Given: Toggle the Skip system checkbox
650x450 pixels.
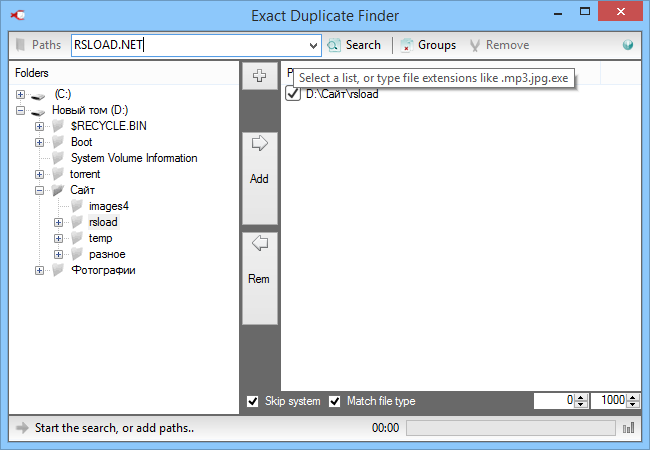Looking at the screenshot, I should click(x=252, y=401).
